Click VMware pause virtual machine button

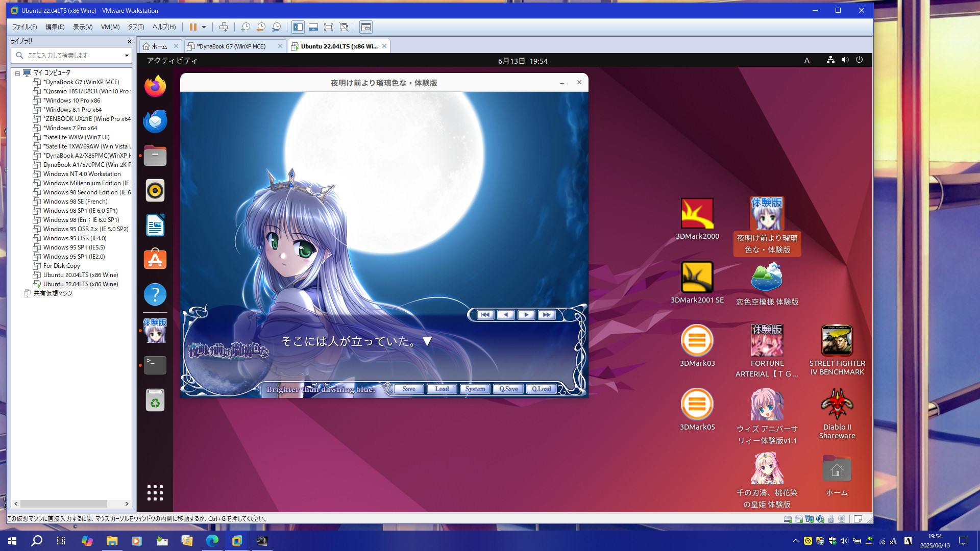click(x=193, y=27)
